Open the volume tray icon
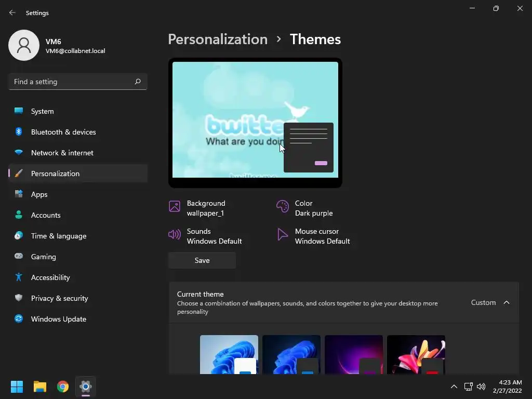 [481, 387]
